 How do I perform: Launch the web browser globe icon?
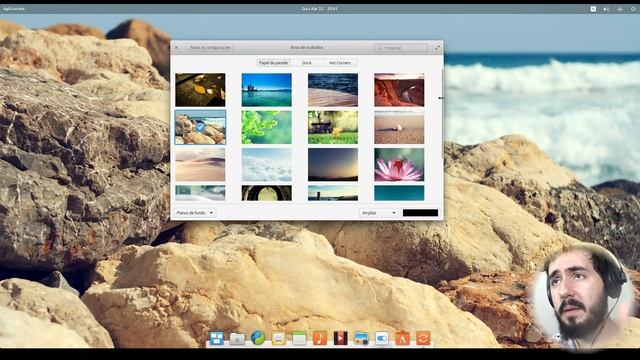click(x=258, y=338)
